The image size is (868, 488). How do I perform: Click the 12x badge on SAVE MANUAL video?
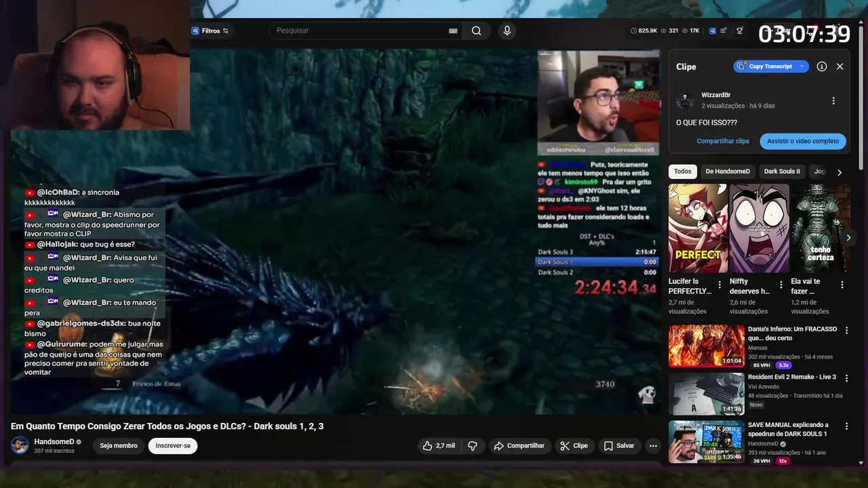(x=783, y=461)
